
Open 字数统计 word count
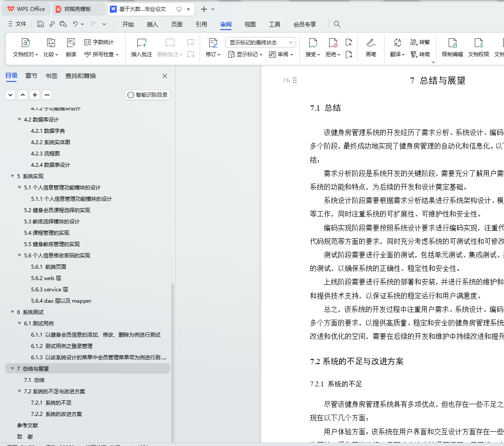pos(99,42)
